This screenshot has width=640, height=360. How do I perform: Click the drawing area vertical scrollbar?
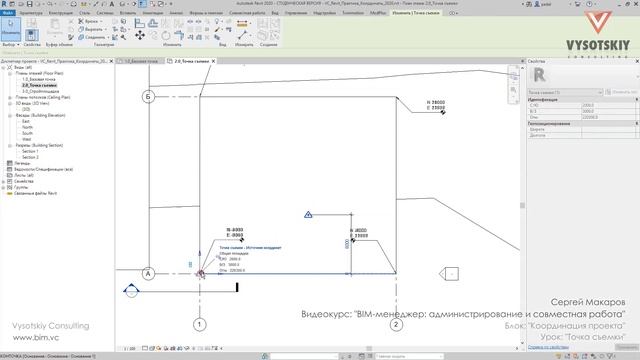pos(522,205)
